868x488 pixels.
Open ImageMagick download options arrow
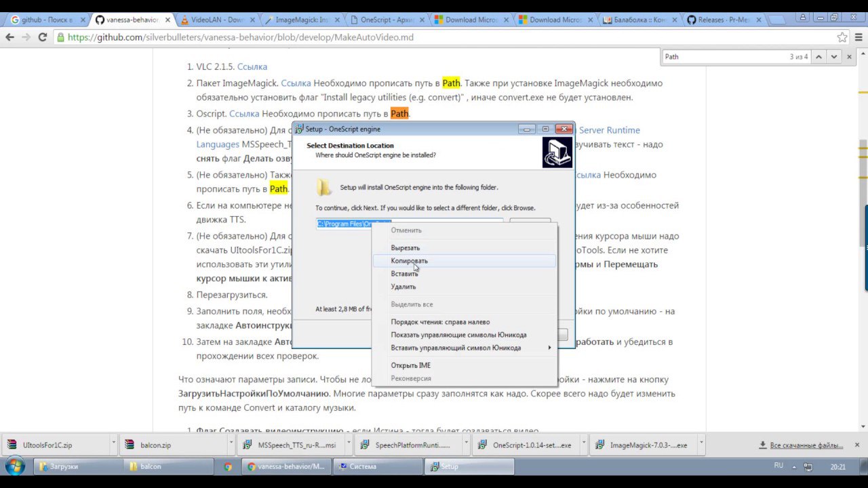coord(701,445)
